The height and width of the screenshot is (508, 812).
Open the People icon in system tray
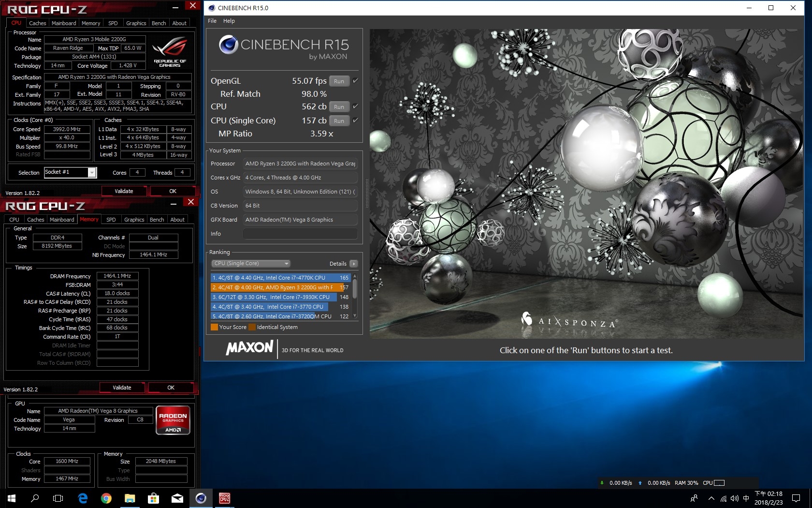click(x=694, y=498)
